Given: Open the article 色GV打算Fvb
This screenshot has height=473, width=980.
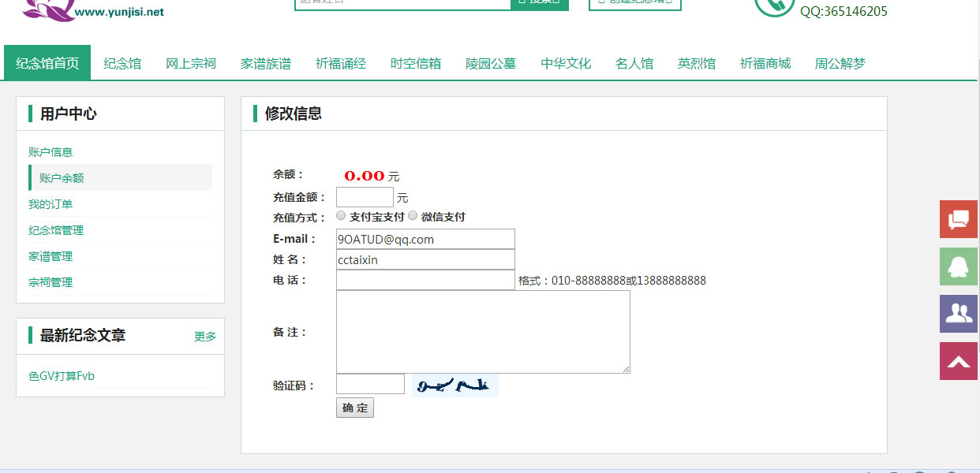Looking at the screenshot, I should coord(62,376).
